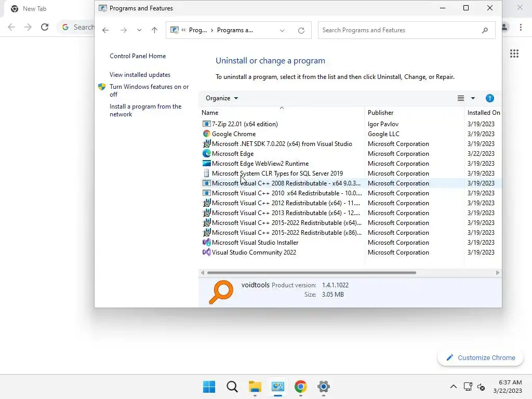
Task: Open taskbar Search
Action: coord(232,387)
